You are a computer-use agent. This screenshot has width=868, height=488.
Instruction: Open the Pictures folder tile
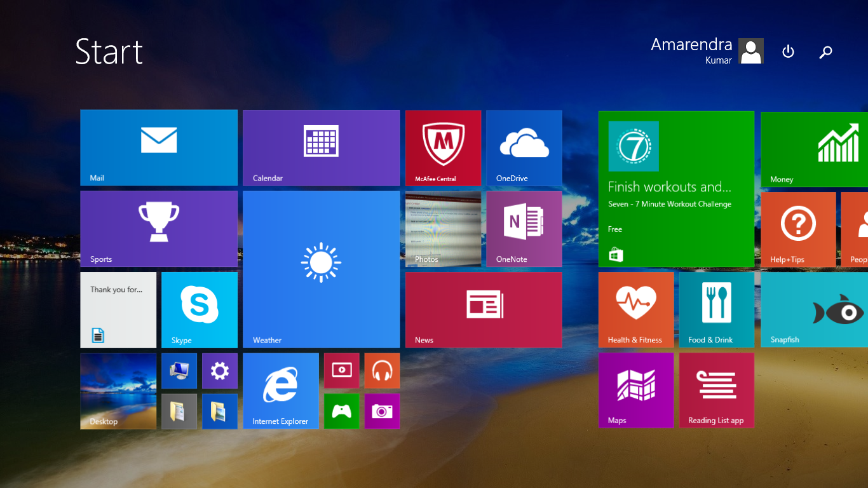click(x=219, y=411)
